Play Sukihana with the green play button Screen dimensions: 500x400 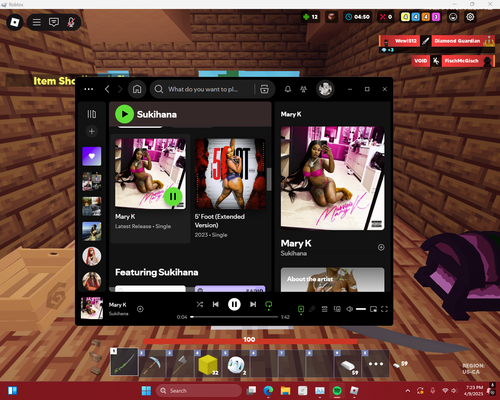(124, 114)
